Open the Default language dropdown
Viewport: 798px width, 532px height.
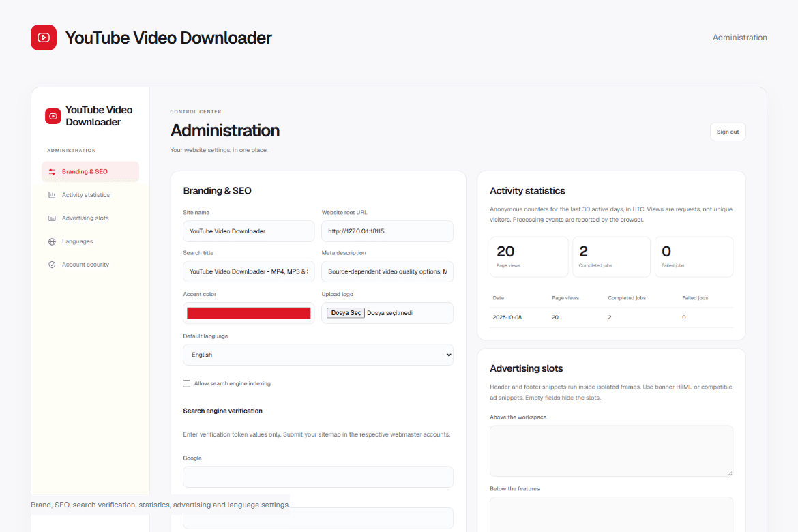[x=318, y=355]
